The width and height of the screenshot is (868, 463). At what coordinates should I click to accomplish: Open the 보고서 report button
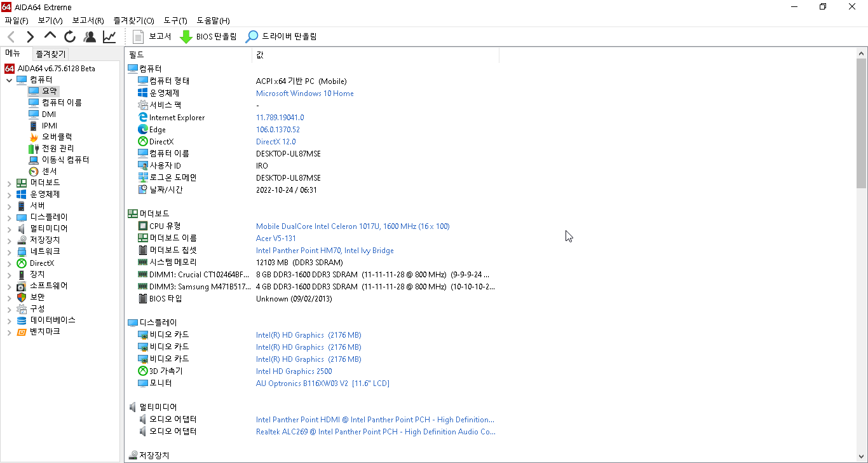[x=152, y=37]
